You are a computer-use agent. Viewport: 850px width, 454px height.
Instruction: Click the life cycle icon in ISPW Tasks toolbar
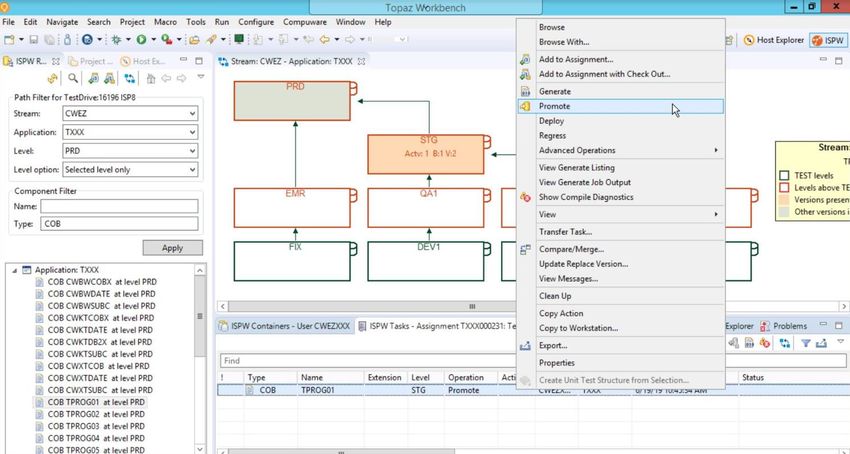pyautogui.click(x=784, y=343)
